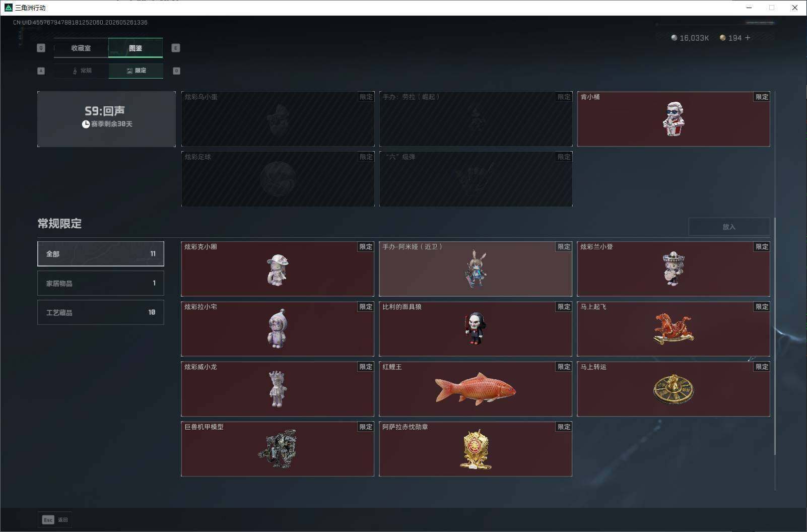Close the 三角洲行动 window
The width and height of the screenshot is (807, 532).
795,8
